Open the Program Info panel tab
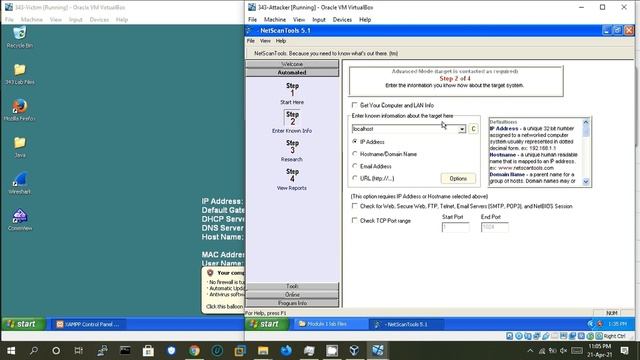This screenshot has width=640, height=360. click(292, 303)
